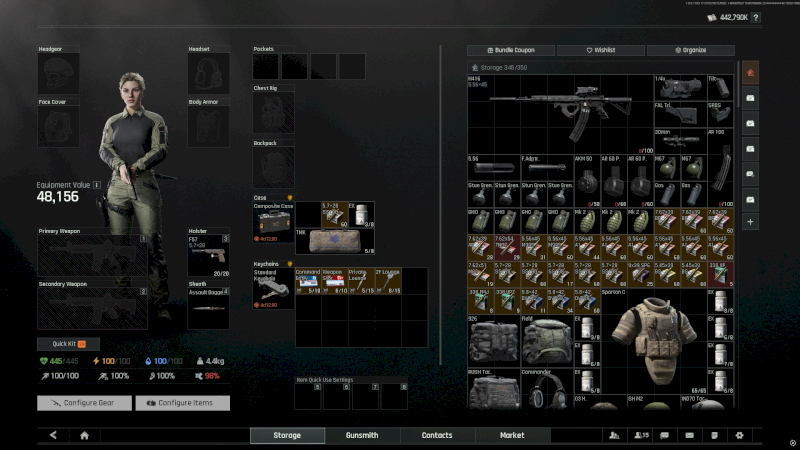Select the .338 FMJ ammo stack

(x=480, y=301)
